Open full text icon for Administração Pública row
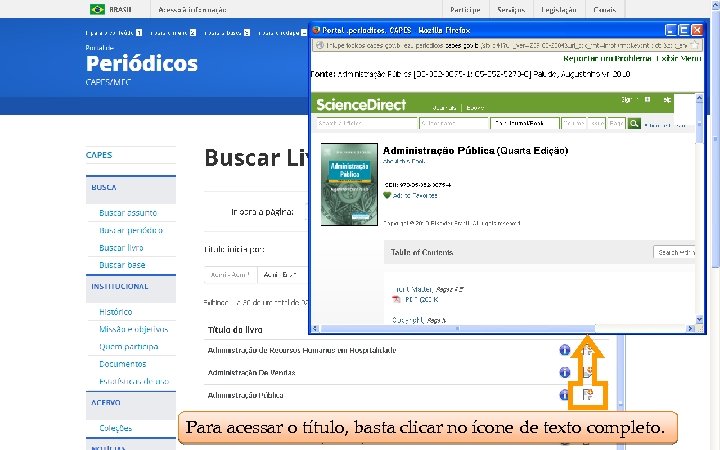720x450 pixels. (588, 394)
